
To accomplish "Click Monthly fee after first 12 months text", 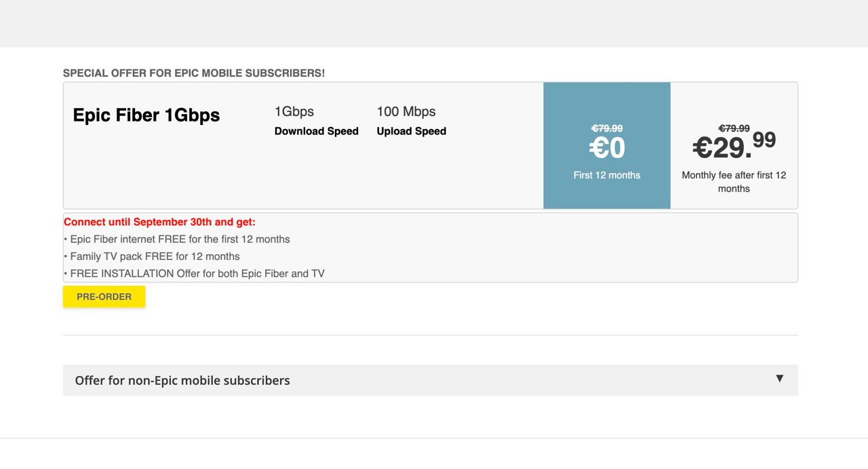I will 733,182.
